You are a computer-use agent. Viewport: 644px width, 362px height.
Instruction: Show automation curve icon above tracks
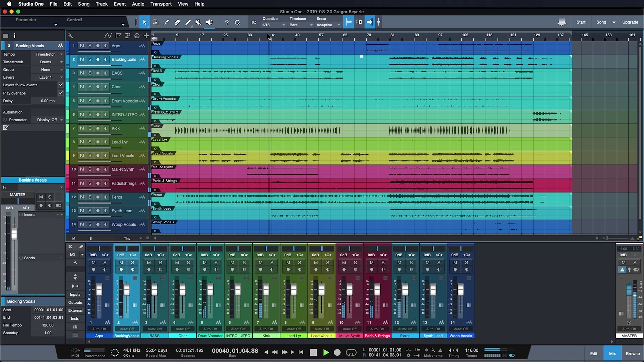tap(108, 36)
